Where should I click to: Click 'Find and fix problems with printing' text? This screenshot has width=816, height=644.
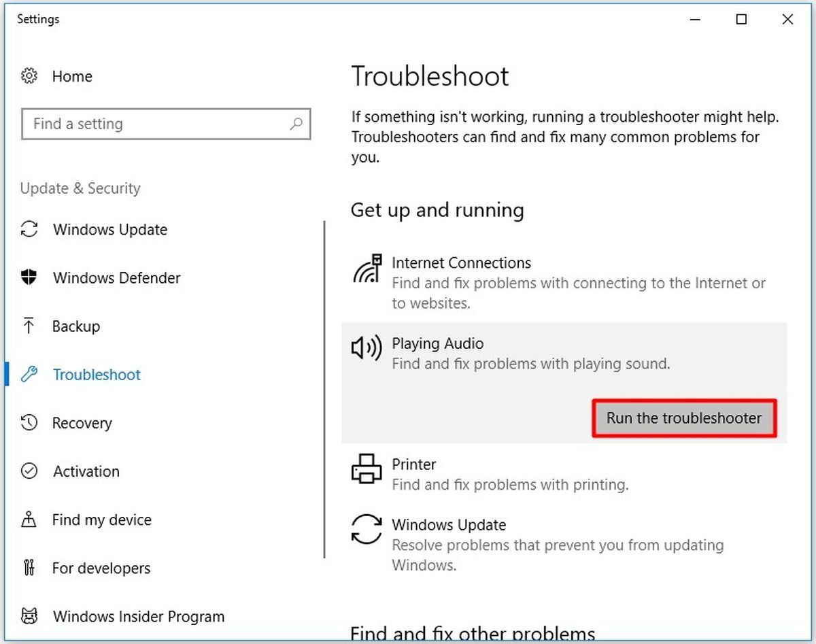(510, 485)
